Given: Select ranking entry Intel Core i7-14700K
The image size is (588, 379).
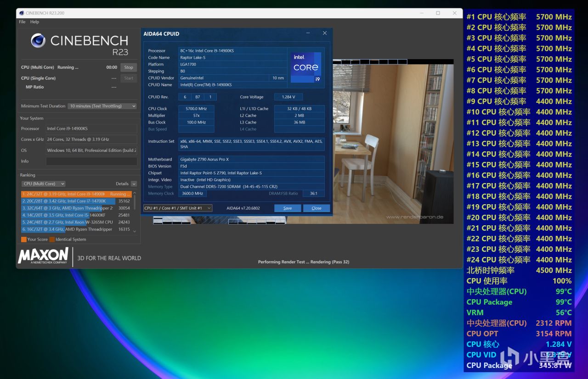Looking at the screenshot, I should 76,201.
